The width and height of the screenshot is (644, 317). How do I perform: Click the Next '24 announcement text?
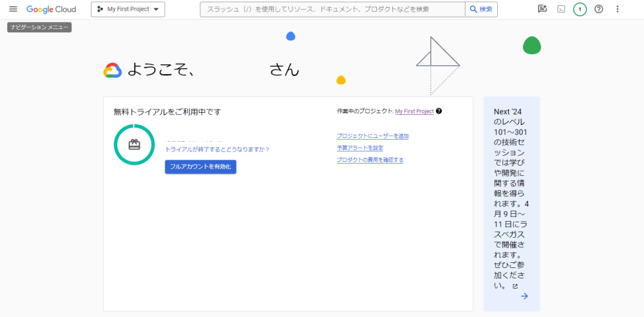coord(511,198)
